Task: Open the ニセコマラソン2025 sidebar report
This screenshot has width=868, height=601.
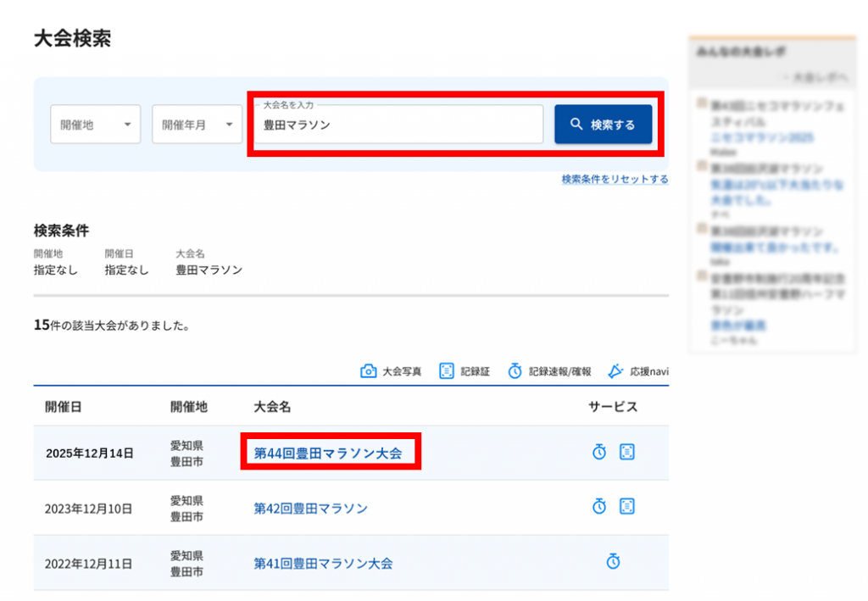Action: (x=761, y=137)
